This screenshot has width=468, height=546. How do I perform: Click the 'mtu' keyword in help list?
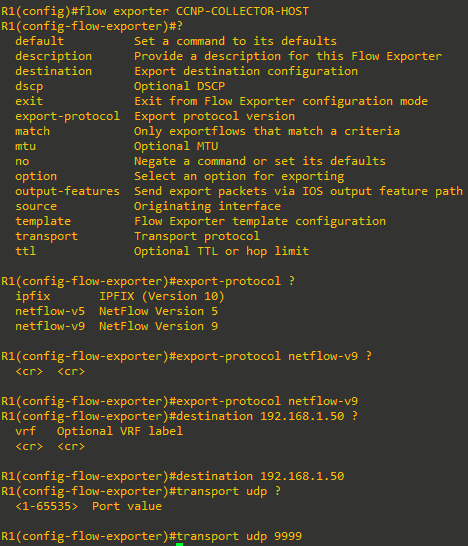25,146
